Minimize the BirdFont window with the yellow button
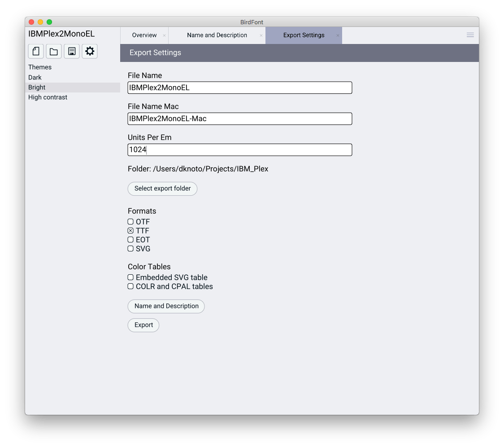The width and height of the screenshot is (504, 448). point(40,22)
